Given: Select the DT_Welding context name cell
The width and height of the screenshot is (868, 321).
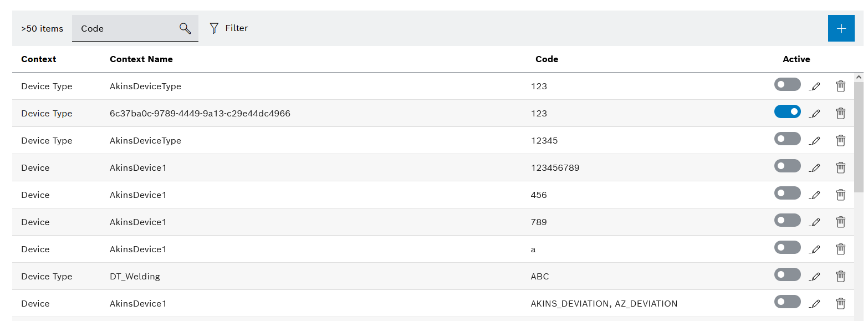Looking at the screenshot, I should click(x=135, y=277).
